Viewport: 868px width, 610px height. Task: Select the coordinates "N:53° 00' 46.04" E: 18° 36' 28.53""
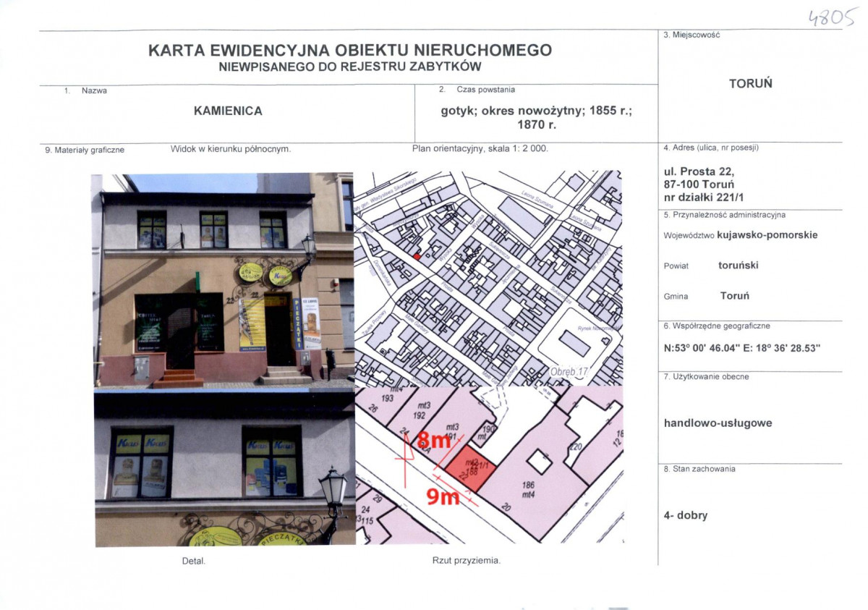(x=742, y=348)
